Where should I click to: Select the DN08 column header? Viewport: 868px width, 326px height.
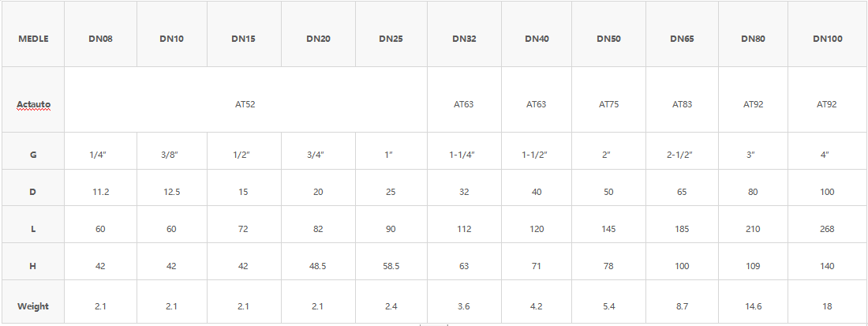(x=100, y=39)
